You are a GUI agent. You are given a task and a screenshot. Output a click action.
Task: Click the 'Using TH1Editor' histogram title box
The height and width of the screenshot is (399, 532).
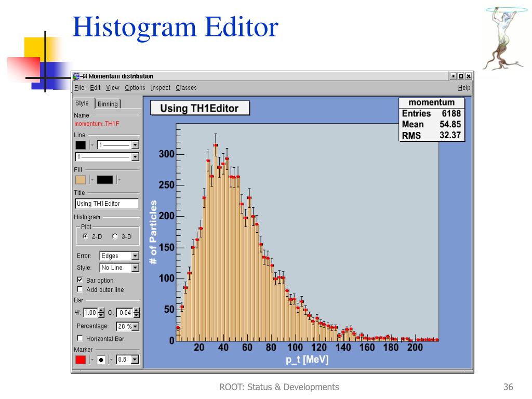(200, 108)
